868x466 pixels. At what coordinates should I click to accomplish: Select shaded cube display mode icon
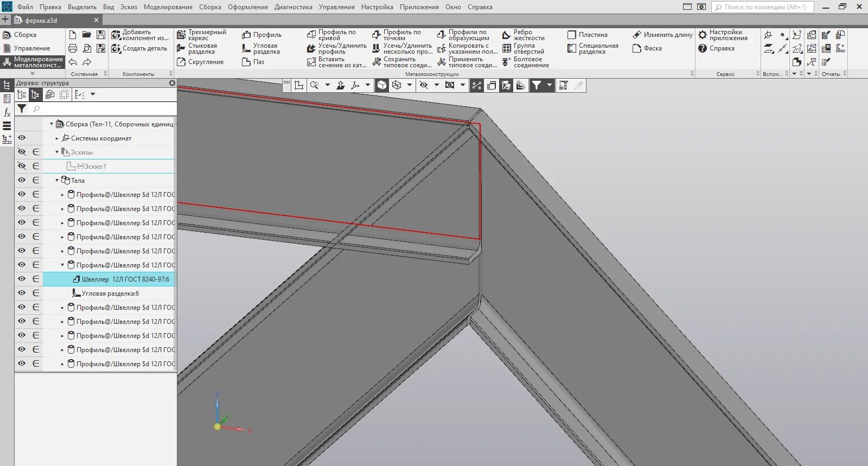[382, 85]
